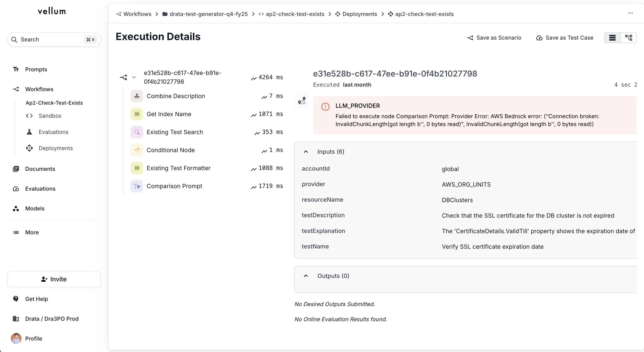Screen dimensions: 644x352
Task: Collapse the Inputs (6) section
Action: coord(306,152)
